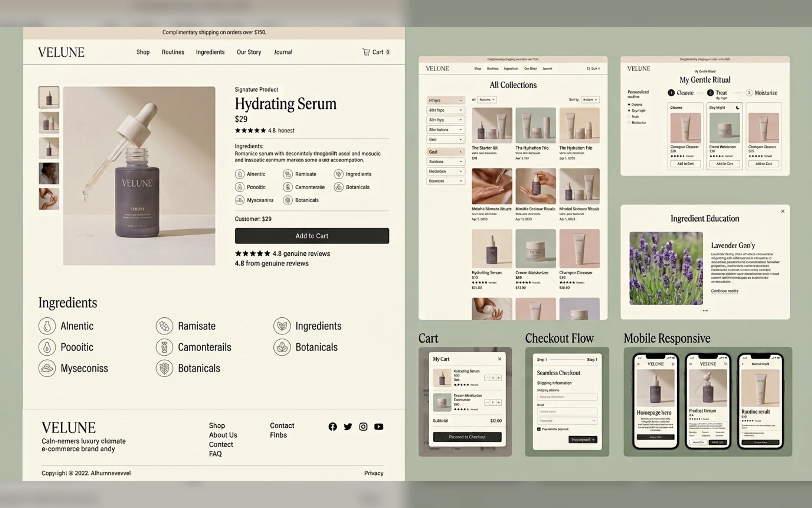Click the small Camontereile icon near product
The image size is (812, 508).
click(x=288, y=187)
